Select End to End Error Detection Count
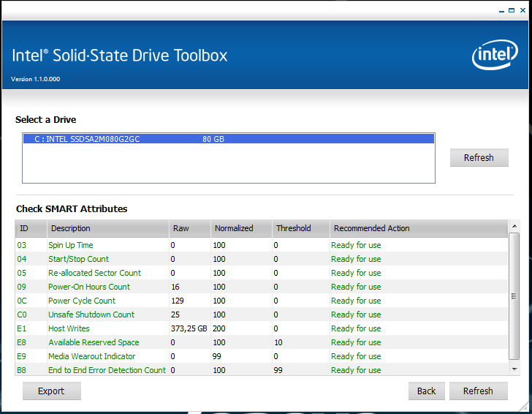 pyautogui.click(x=262, y=370)
